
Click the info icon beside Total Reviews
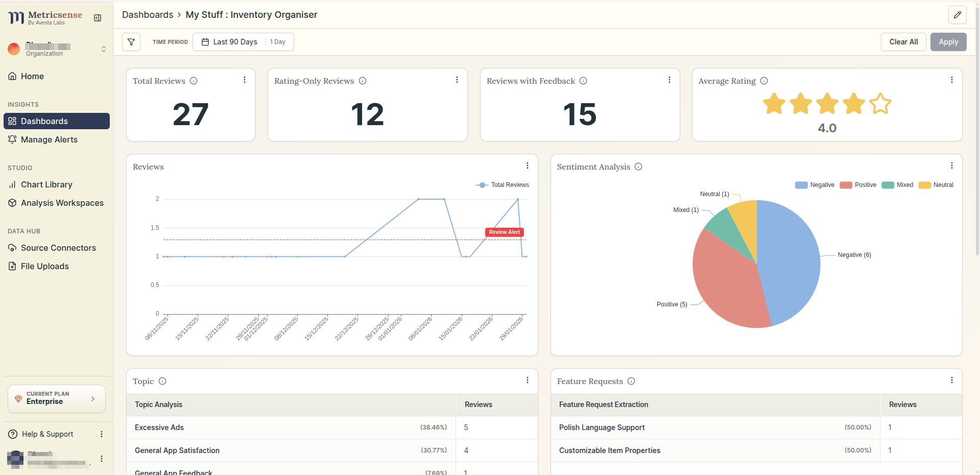point(194,81)
